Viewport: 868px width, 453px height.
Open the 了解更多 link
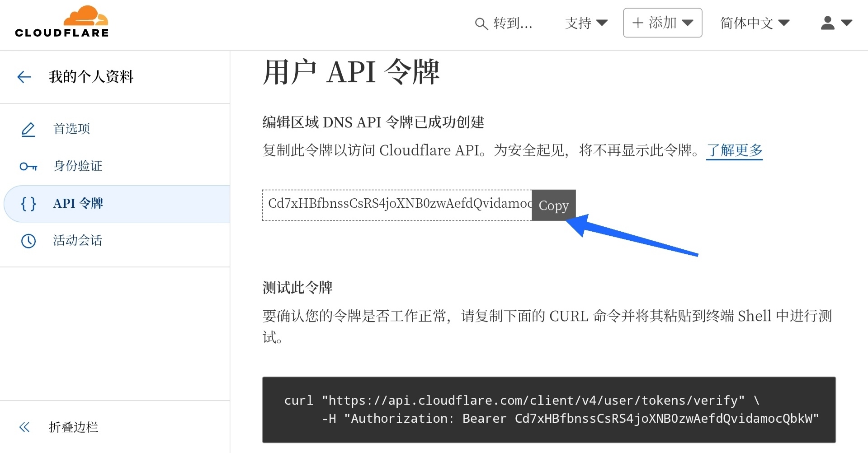(x=734, y=150)
